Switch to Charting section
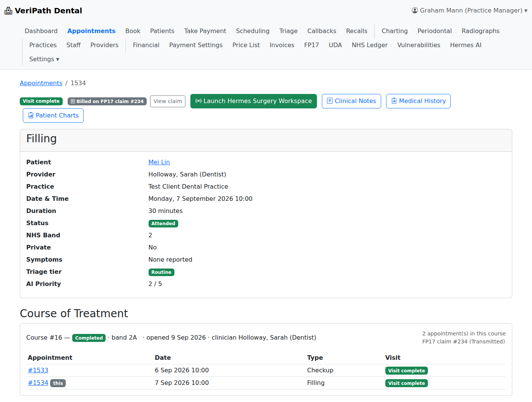Viewport: 532px width, 402px height. click(395, 31)
